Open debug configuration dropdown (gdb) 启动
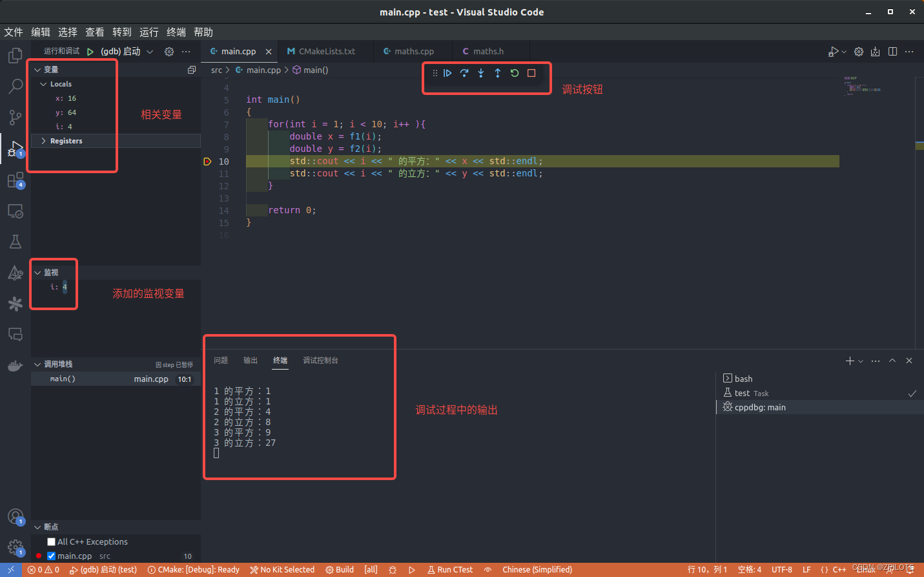Image resolution: width=924 pixels, height=577 pixels. click(127, 51)
